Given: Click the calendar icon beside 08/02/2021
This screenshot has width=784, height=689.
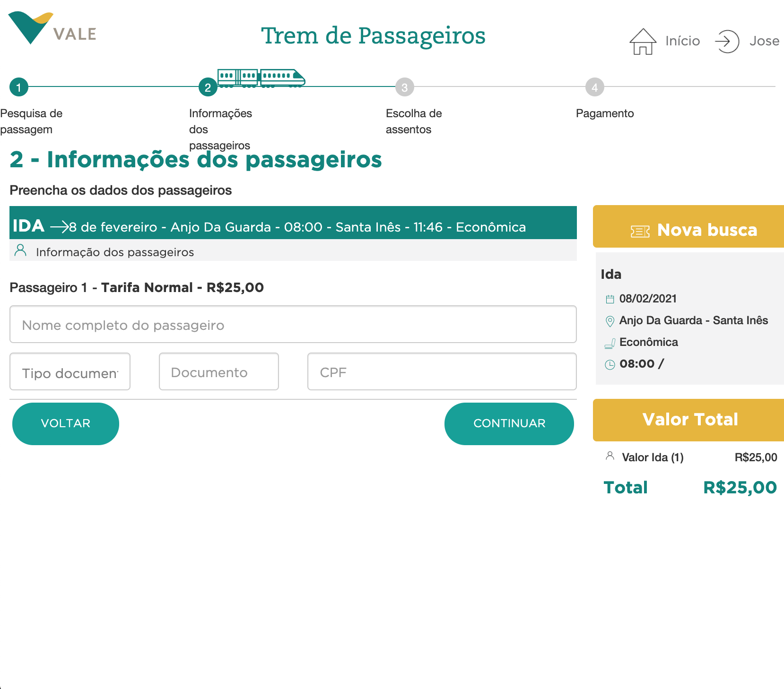Looking at the screenshot, I should tap(610, 299).
